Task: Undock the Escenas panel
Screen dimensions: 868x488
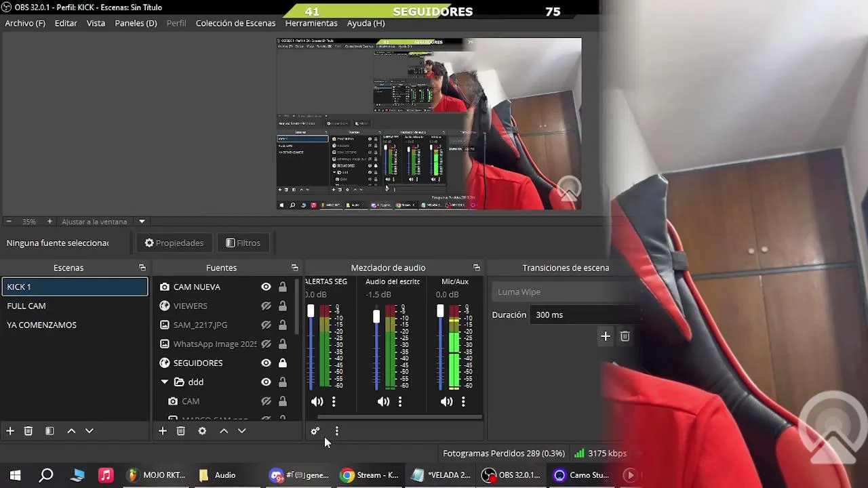Action: click(x=142, y=268)
